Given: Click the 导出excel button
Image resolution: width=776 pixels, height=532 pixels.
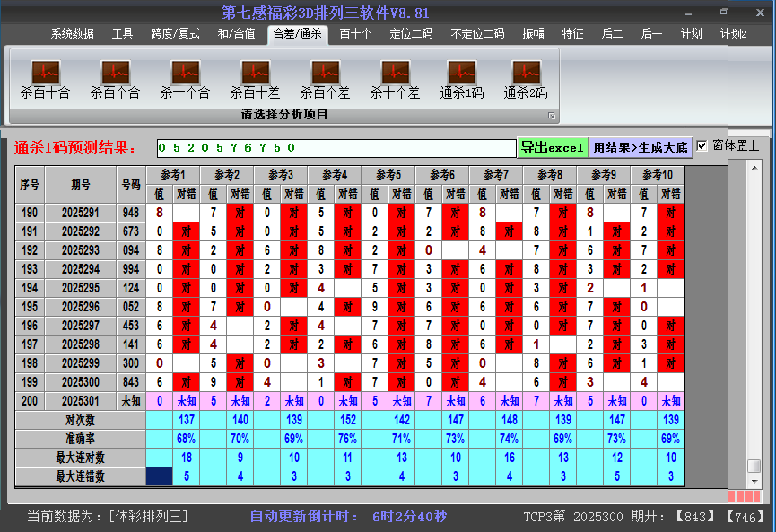Looking at the screenshot, I should (552, 147).
